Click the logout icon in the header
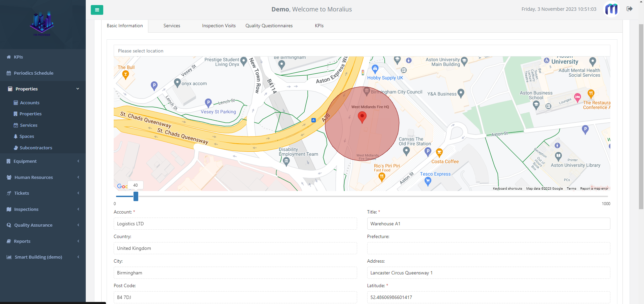Screen dimensions: 644x304 (630, 9)
